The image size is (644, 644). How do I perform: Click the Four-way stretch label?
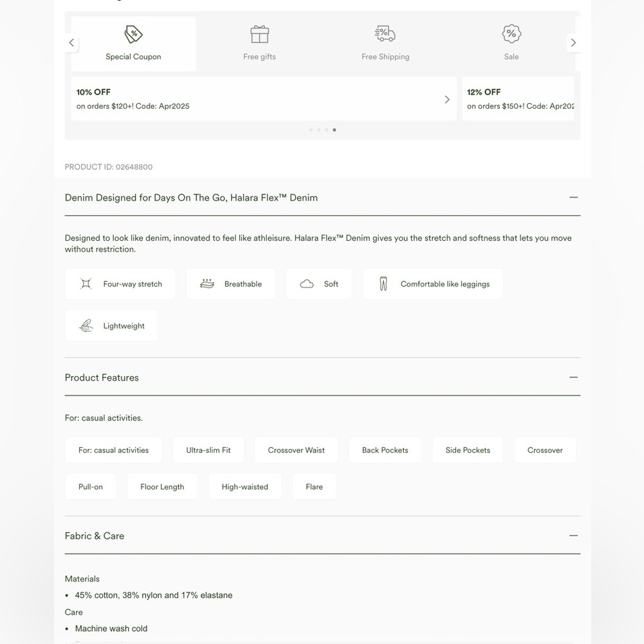(132, 284)
